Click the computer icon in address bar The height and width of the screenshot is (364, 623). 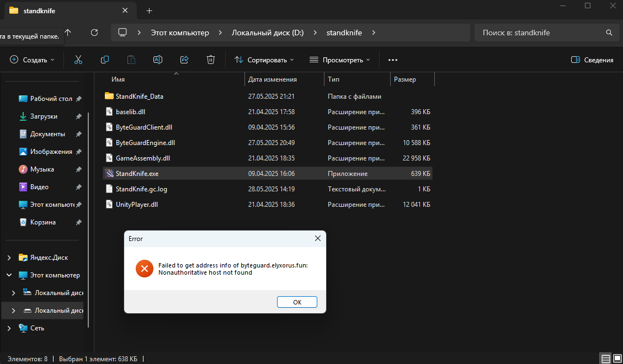pos(123,33)
